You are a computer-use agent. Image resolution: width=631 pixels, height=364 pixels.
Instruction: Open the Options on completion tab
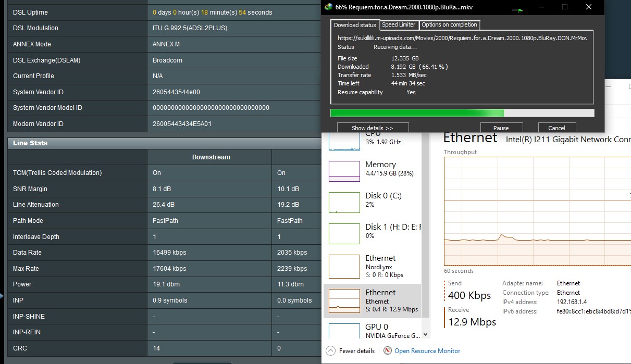(x=449, y=24)
